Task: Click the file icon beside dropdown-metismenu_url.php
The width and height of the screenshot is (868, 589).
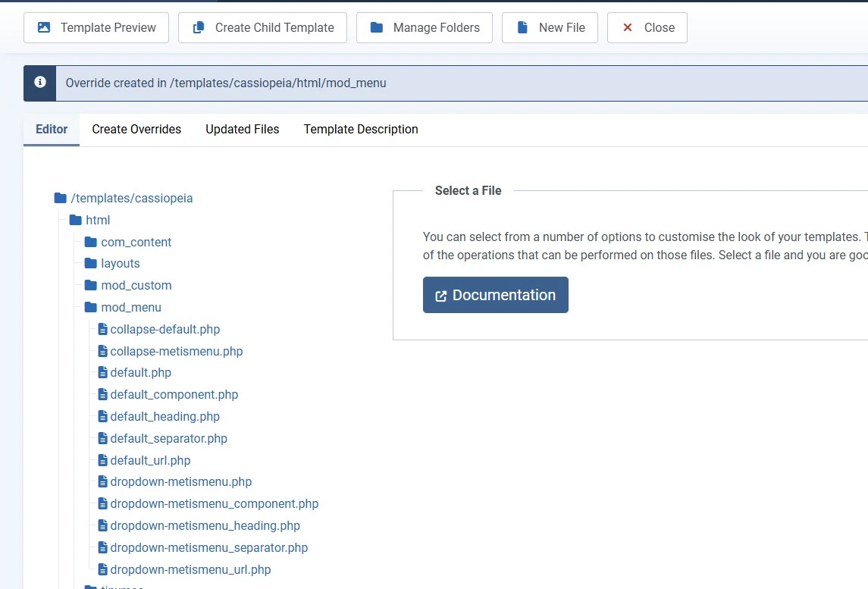Action: [x=102, y=569]
